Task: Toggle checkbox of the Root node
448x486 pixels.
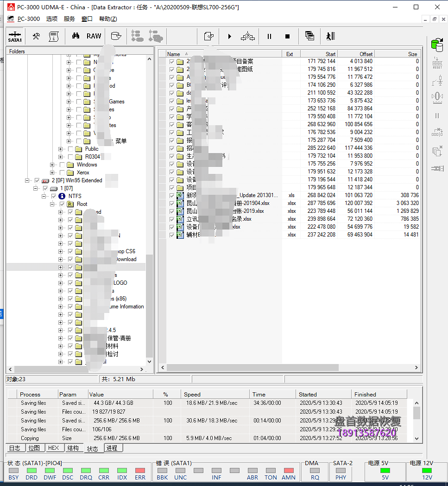Action: pos(62,204)
